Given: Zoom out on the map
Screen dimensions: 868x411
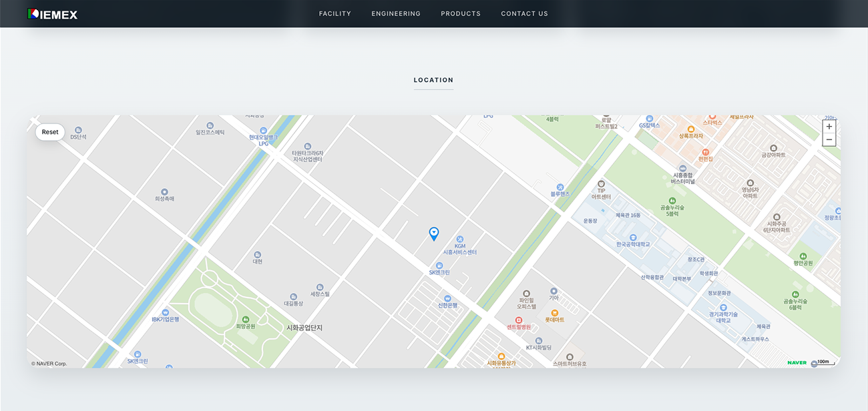Looking at the screenshot, I should (829, 139).
